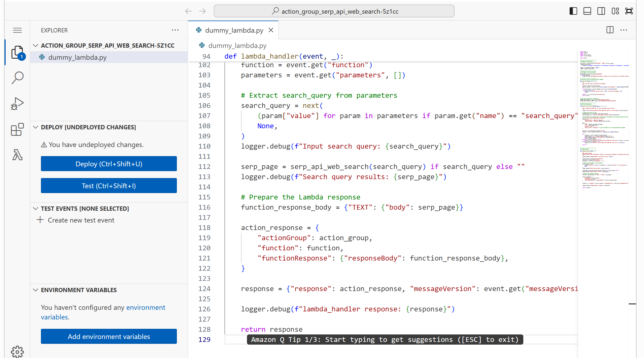
Task: Click the Test (Ctrl+Shift+I) button
Action: click(109, 186)
